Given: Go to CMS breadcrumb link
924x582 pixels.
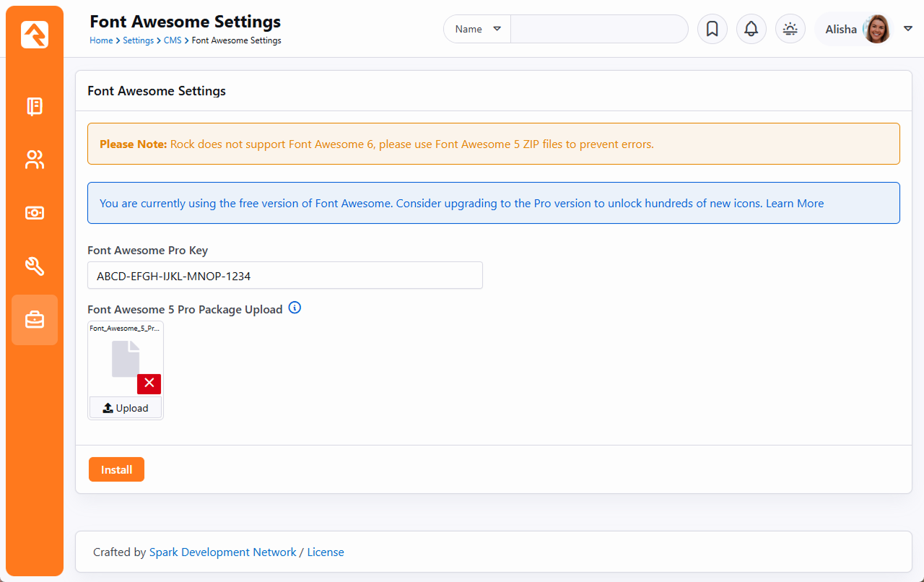Looking at the screenshot, I should (x=173, y=40).
